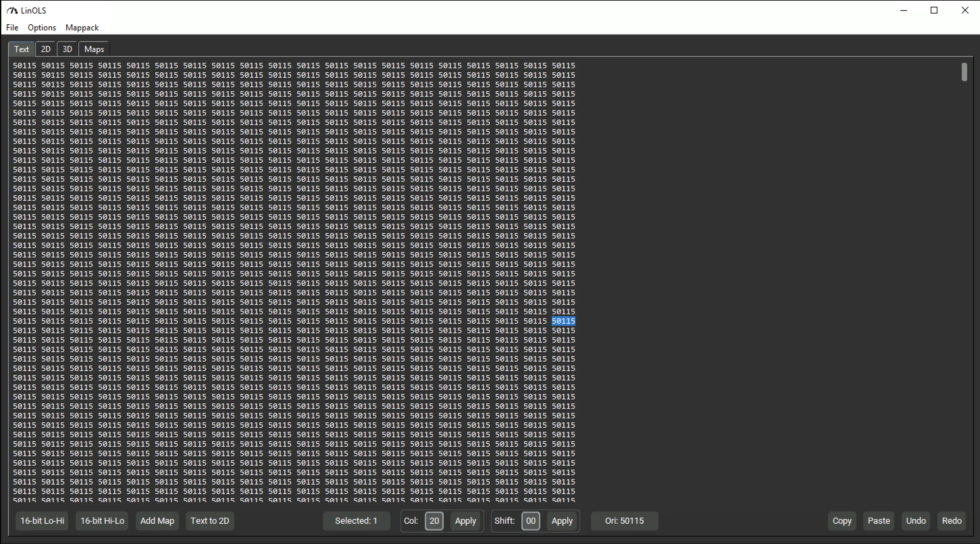Click the Undo button
Image resolution: width=980 pixels, height=544 pixels.
pos(916,521)
